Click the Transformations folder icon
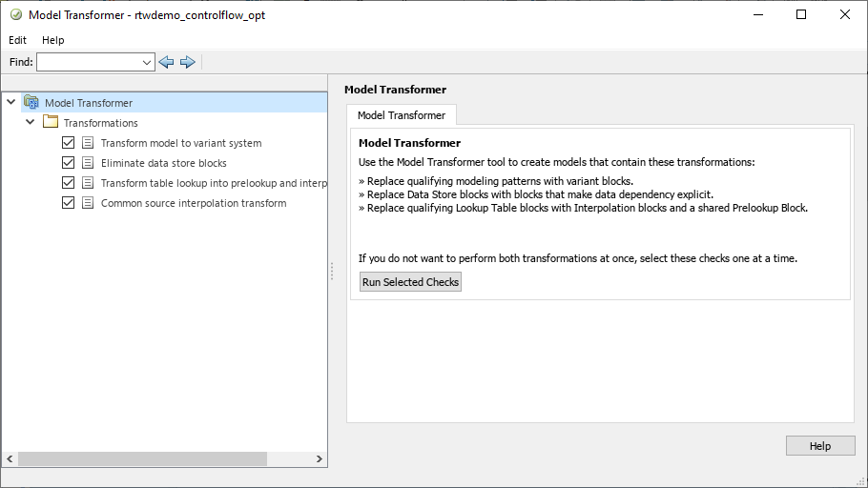Image resolution: width=868 pixels, height=488 pixels. pos(51,122)
